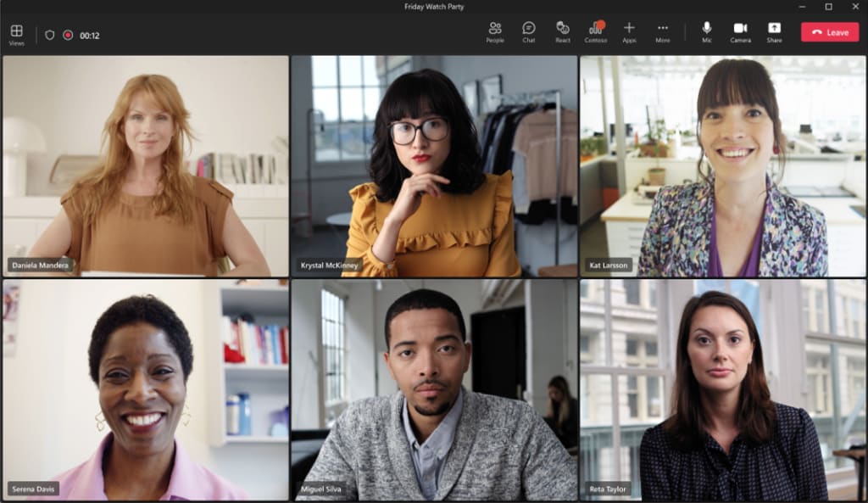This screenshot has height=503, width=868.
Task: Click the Daniela Mandera name label
Action: tap(40, 265)
